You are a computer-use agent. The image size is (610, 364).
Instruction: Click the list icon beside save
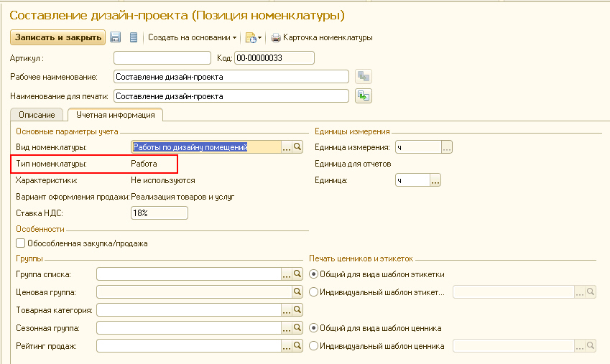pos(133,37)
